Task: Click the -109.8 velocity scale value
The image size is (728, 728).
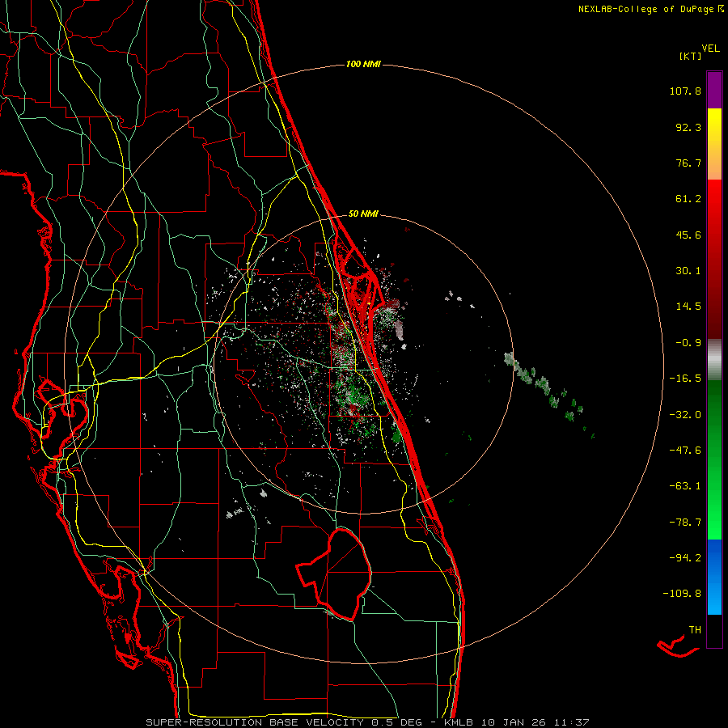Action: (682, 594)
